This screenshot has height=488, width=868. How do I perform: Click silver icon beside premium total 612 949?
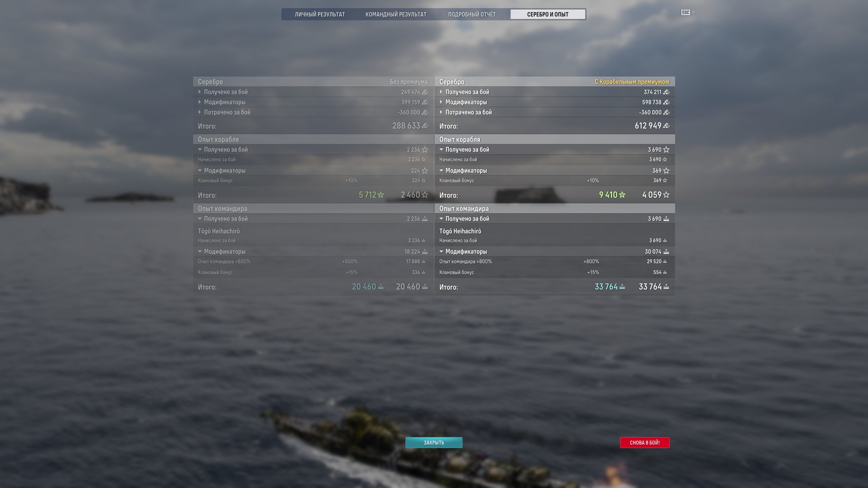tap(666, 126)
